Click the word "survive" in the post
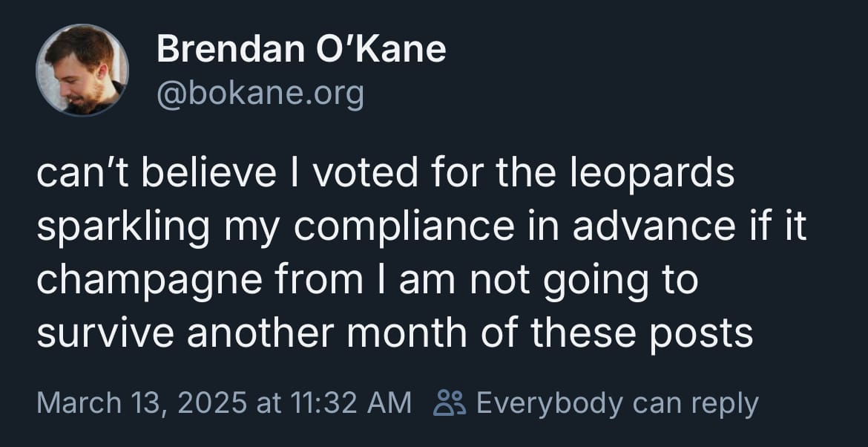 pos(102,335)
